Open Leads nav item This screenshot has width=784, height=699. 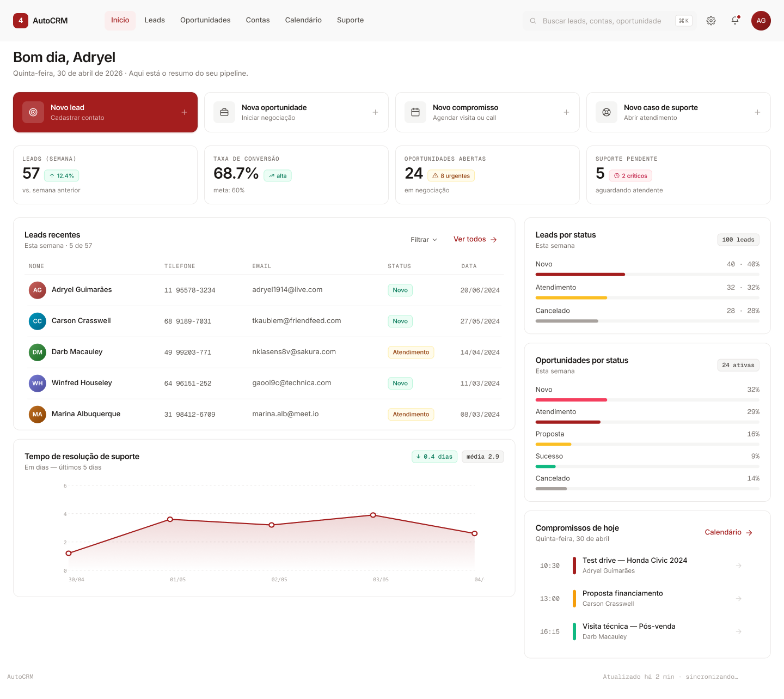[155, 20]
